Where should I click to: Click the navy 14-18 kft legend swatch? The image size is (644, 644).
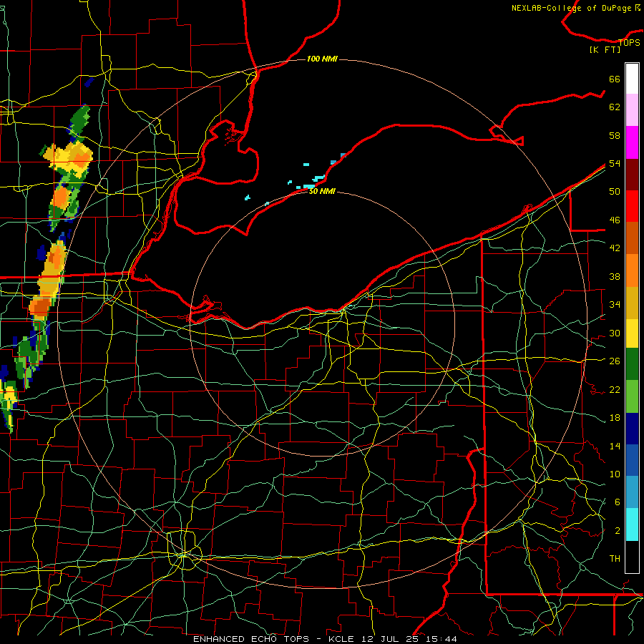tap(632, 429)
